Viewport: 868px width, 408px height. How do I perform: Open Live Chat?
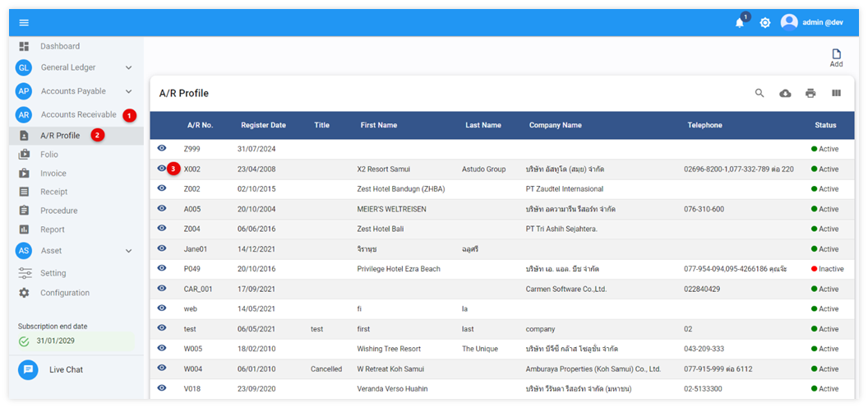(66, 370)
